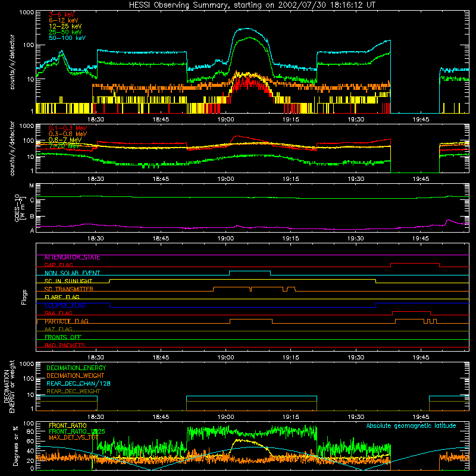The width and height of the screenshot is (476, 476).
Task: Click the 'GOES-10 [W m-2]' axis title
Action: (19, 208)
